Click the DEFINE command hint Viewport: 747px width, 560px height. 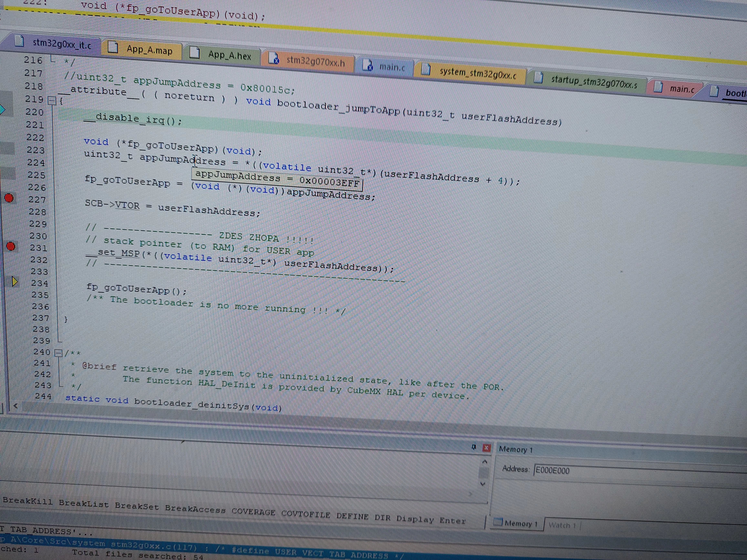[352, 516]
